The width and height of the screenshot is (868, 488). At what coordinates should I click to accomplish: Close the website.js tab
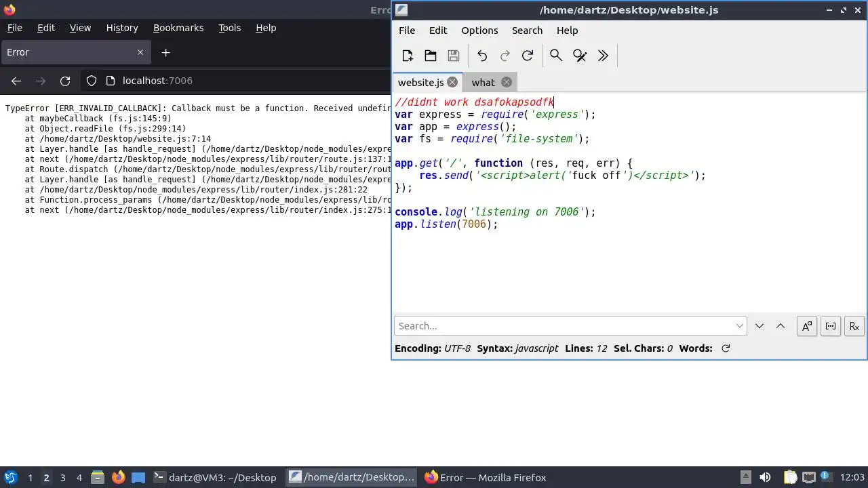point(452,82)
